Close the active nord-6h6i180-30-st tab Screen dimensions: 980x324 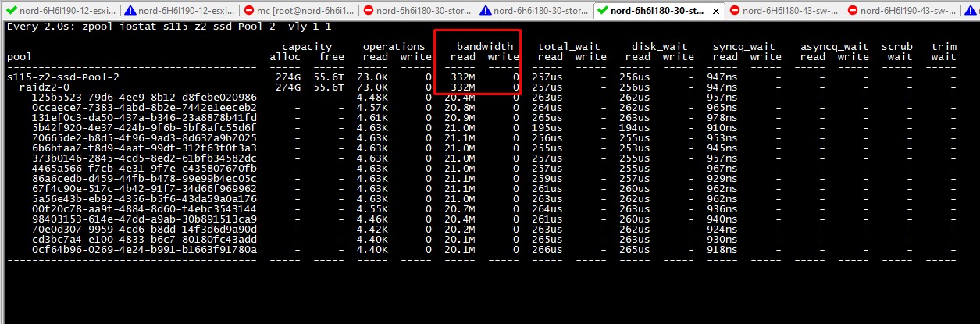(x=715, y=11)
